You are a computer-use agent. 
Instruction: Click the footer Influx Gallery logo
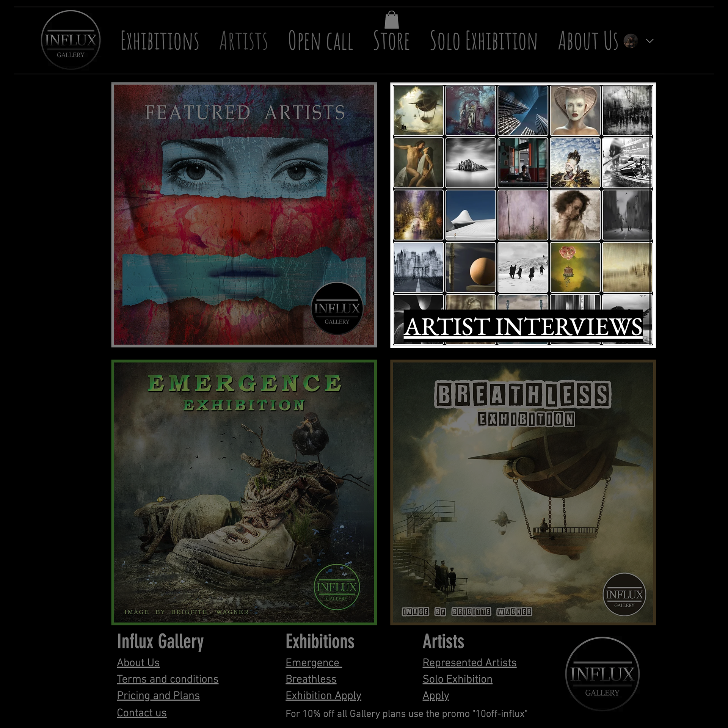coord(602,674)
